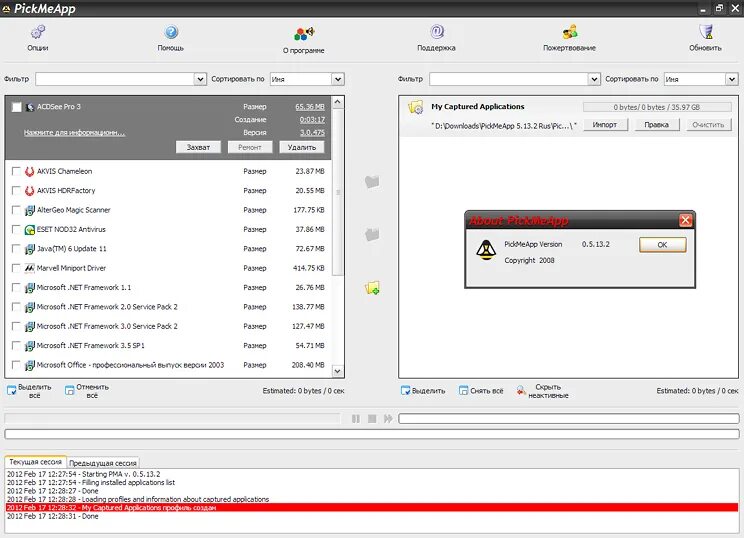Expand the right Сортировать по dropdown arrow
Viewport: 744px width, 538px height.
(732, 79)
